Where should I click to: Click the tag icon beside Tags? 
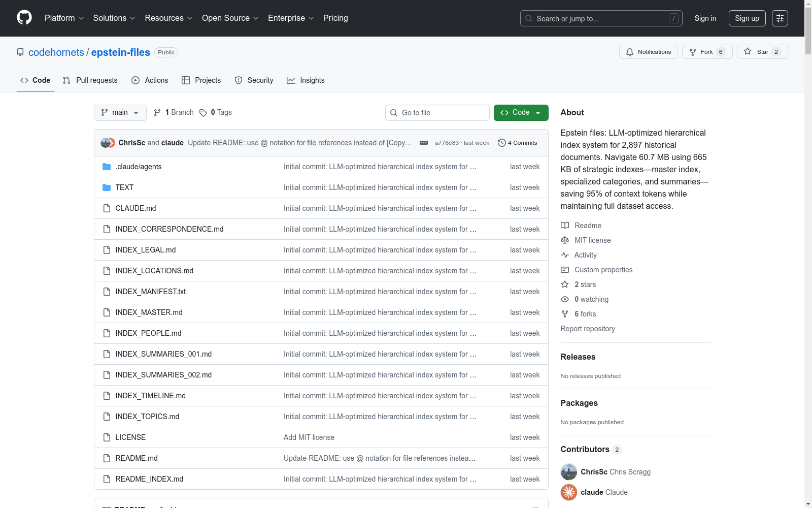203,113
